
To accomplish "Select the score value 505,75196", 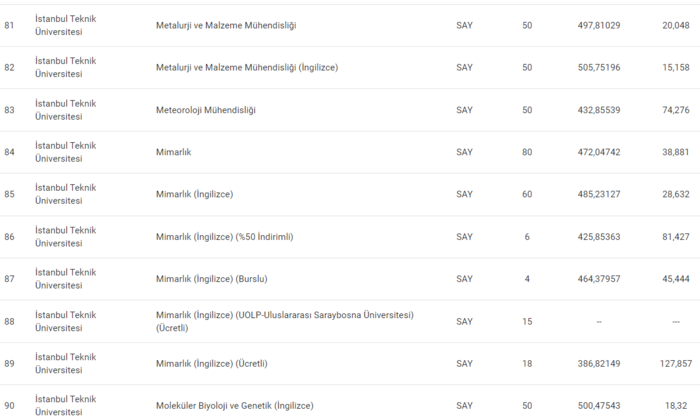I will [x=599, y=68].
